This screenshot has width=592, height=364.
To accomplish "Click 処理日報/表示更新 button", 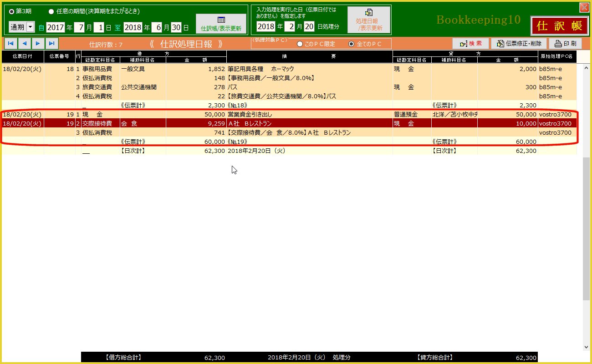I will (x=369, y=20).
